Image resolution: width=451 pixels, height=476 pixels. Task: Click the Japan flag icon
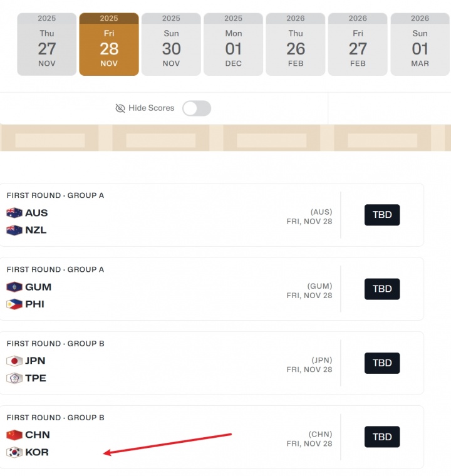pyautogui.click(x=14, y=361)
